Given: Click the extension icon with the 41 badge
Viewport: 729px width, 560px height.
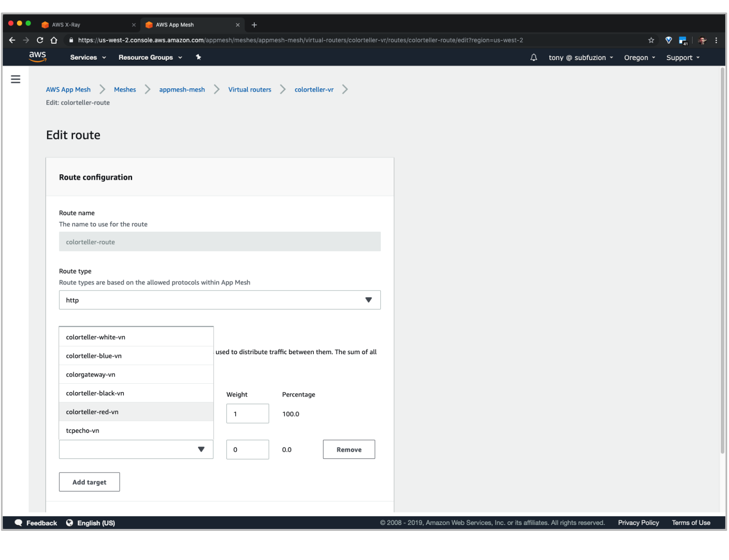Looking at the screenshot, I should pos(683,41).
